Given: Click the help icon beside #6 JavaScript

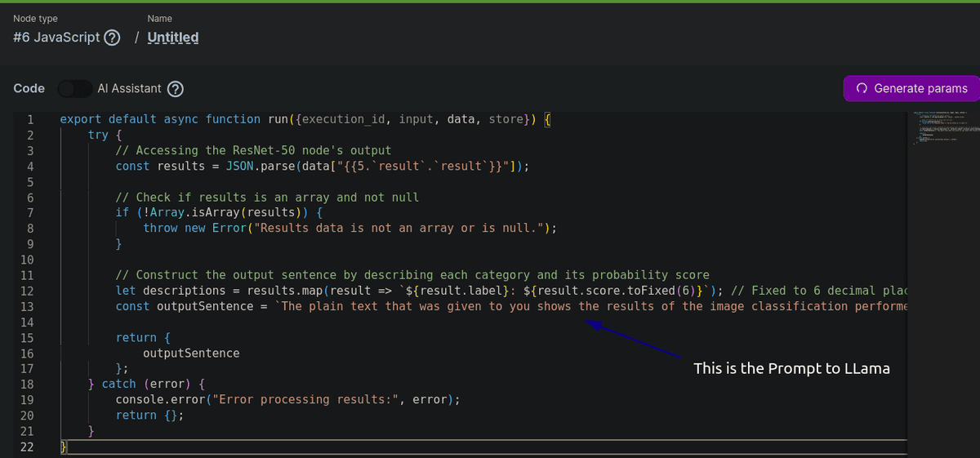Looking at the screenshot, I should (113, 38).
